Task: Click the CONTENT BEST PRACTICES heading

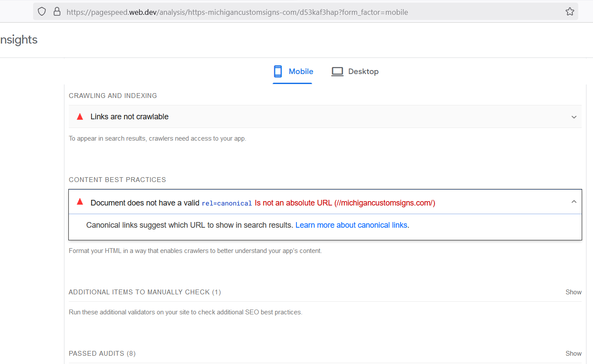Action: [118, 180]
